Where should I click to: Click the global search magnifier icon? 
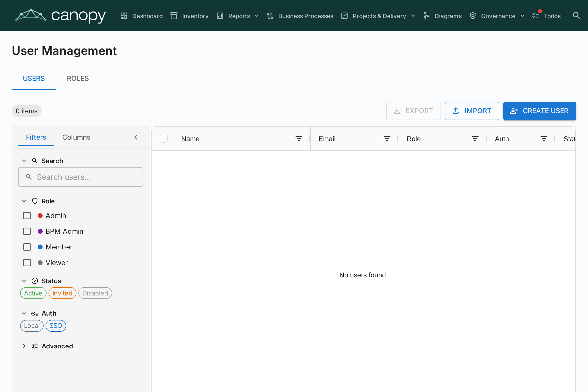pyautogui.click(x=576, y=16)
